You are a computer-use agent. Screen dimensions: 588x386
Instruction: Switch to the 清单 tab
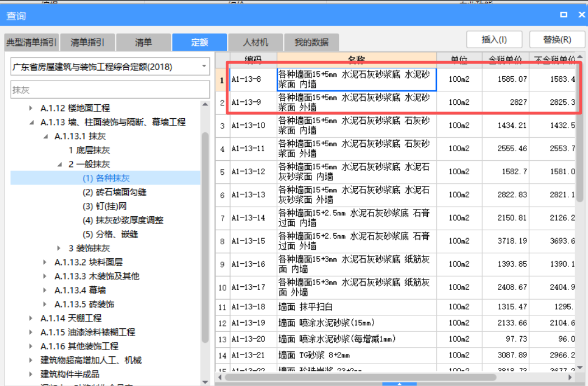(144, 42)
